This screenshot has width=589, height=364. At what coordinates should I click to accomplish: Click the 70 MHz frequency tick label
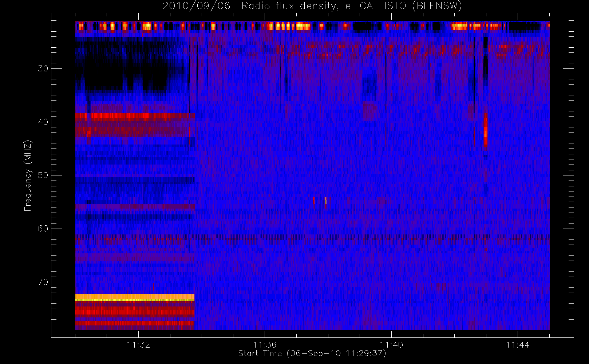pyautogui.click(x=43, y=282)
